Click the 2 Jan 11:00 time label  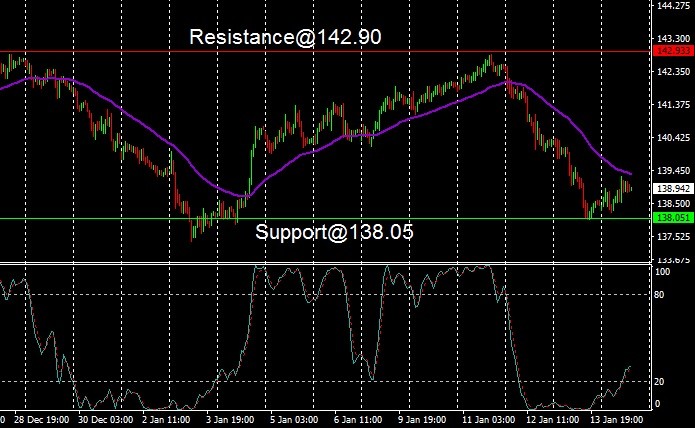166,420
